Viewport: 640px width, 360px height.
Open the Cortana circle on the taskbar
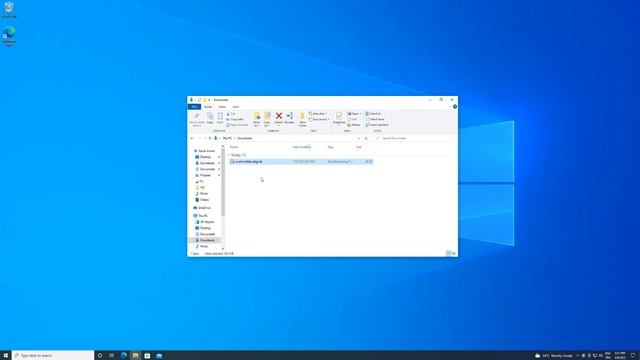click(x=100, y=356)
